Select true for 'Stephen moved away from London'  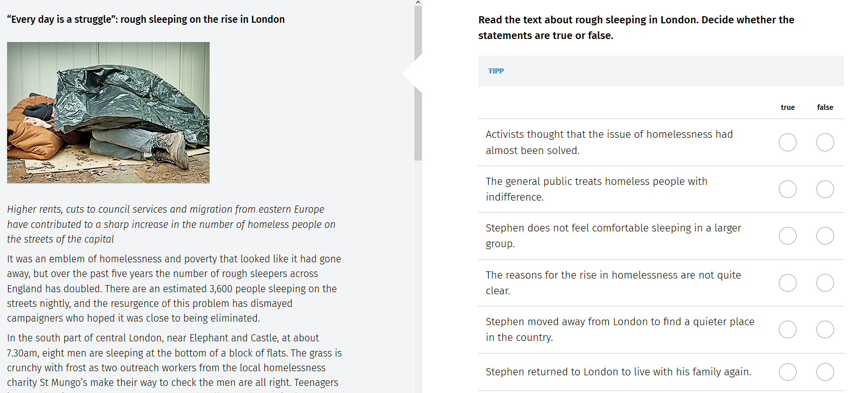787,330
